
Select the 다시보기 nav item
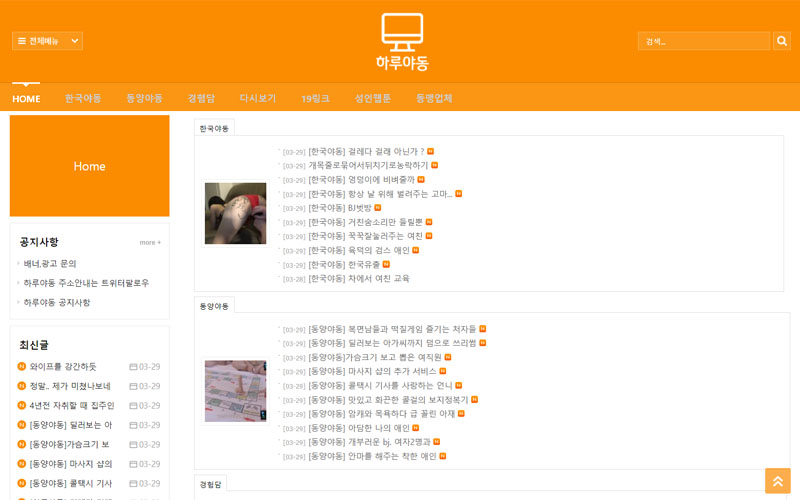point(258,98)
